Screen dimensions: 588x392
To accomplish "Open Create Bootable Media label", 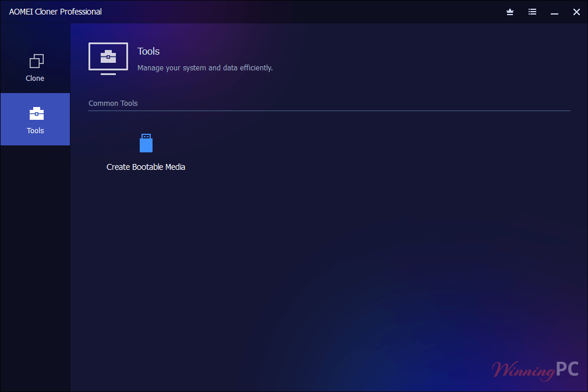I will click(x=146, y=167).
